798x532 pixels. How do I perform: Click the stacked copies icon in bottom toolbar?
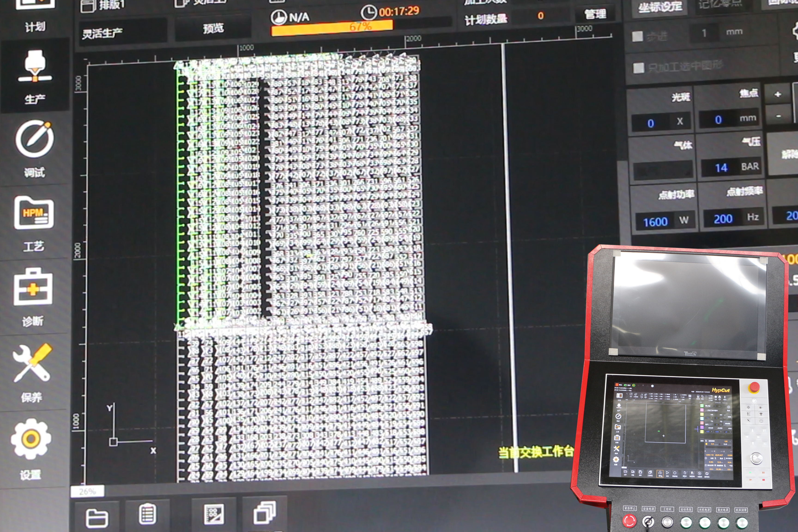pyautogui.click(x=265, y=512)
